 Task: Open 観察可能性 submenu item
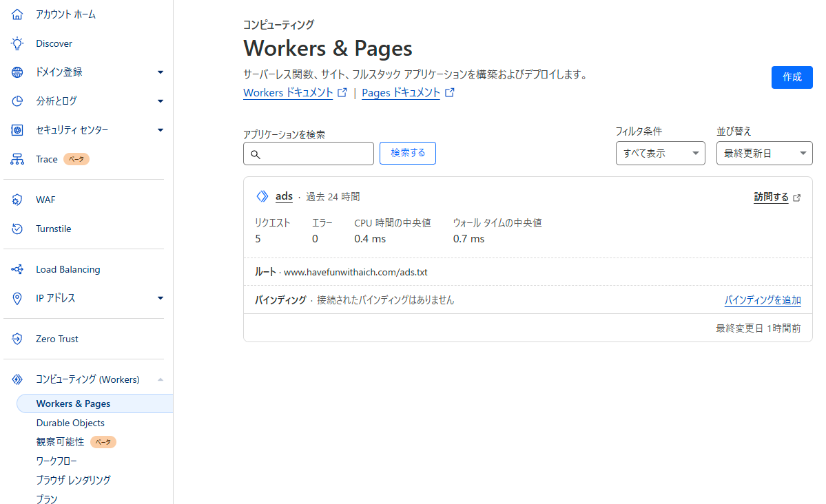pos(60,442)
